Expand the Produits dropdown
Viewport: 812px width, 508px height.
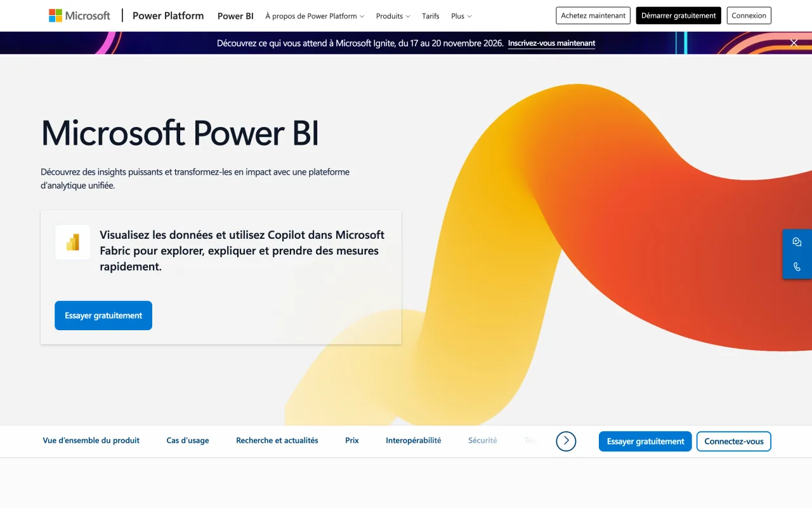pyautogui.click(x=393, y=16)
